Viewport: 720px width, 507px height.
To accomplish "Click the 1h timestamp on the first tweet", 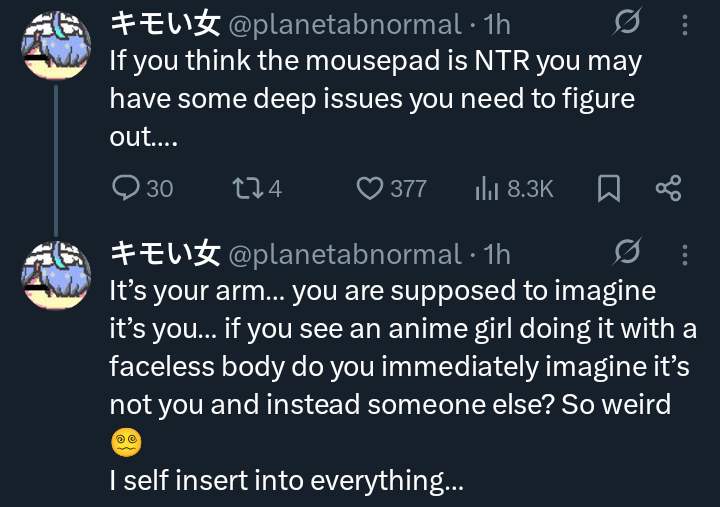I will coord(496,24).
